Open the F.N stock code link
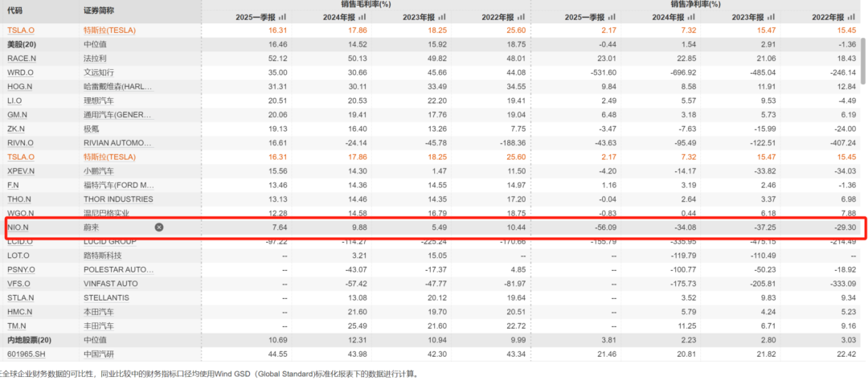The width and height of the screenshot is (868, 385). click(13, 185)
